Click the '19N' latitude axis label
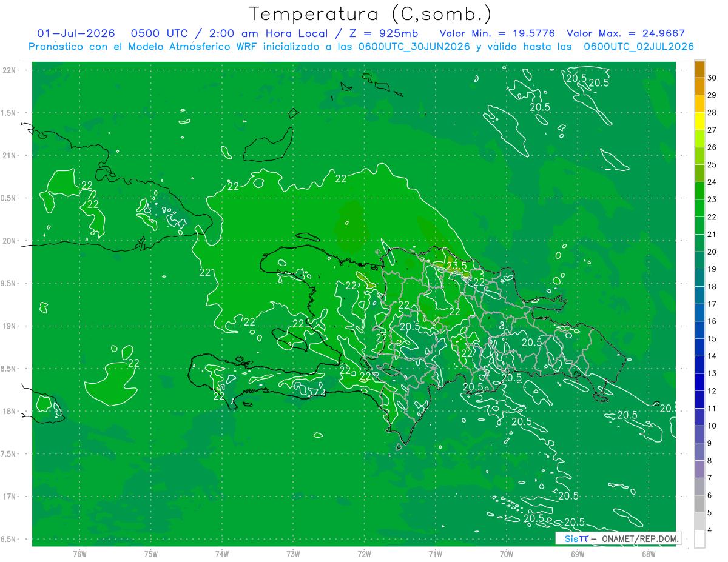 point(9,326)
